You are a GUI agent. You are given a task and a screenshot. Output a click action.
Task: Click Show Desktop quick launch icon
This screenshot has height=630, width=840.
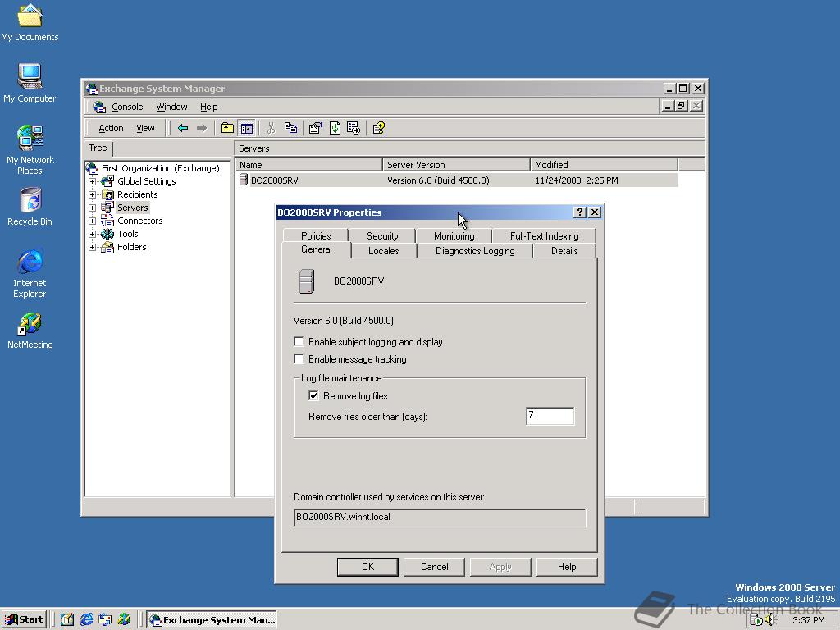[x=67, y=620]
